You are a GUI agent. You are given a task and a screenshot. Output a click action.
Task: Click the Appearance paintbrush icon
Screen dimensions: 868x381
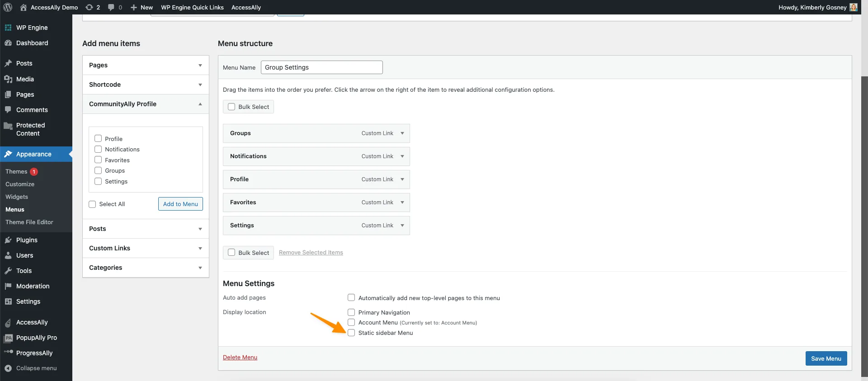coord(8,154)
